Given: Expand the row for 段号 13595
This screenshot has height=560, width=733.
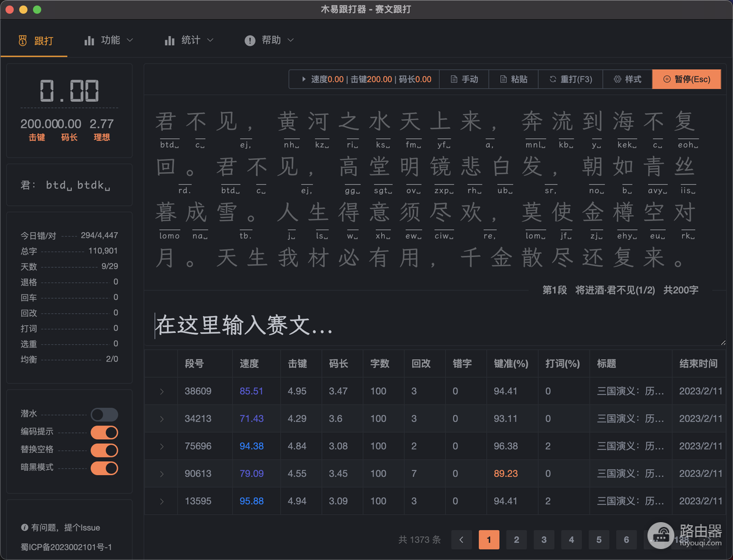Looking at the screenshot, I should 162,501.
